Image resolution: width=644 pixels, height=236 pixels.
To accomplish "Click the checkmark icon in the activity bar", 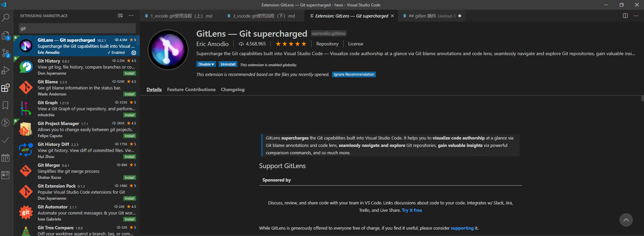I will click(x=5, y=140).
